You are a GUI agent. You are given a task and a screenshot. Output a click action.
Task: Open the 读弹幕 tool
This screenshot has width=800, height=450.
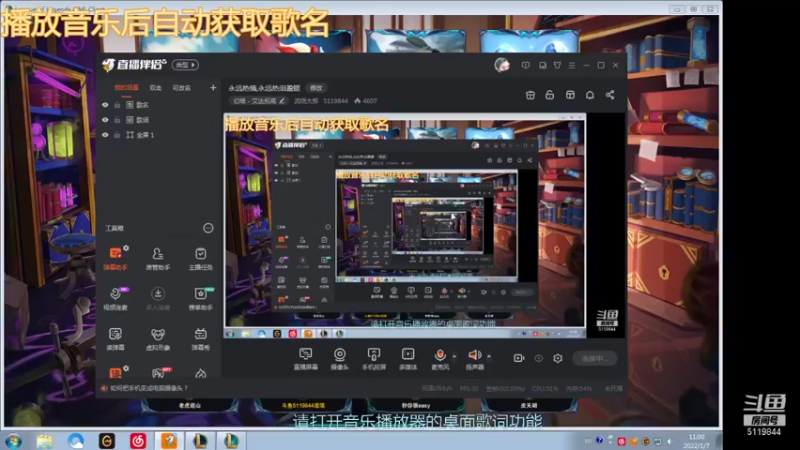(115, 338)
